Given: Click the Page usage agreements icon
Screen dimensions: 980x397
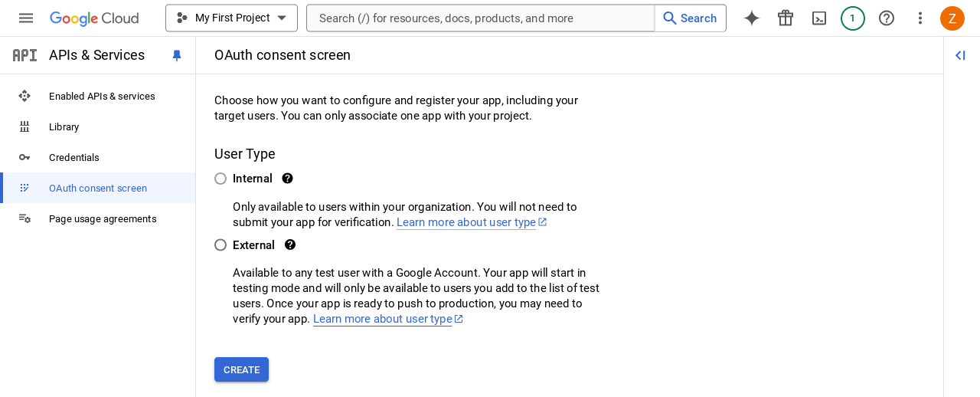Looking at the screenshot, I should pyautogui.click(x=24, y=218).
